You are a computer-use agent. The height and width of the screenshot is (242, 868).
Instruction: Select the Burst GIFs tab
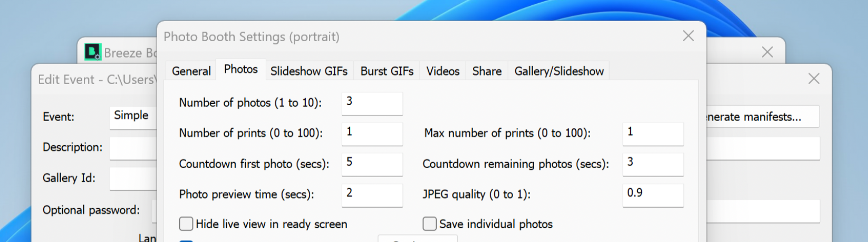click(387, 71)
